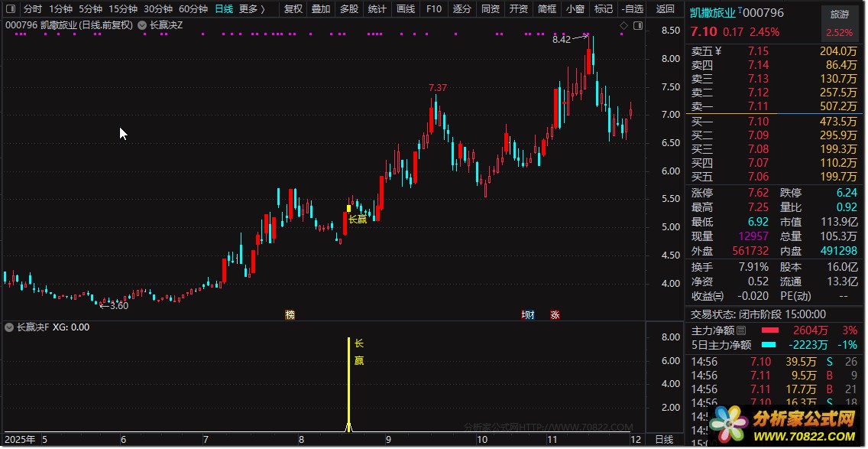The height and width of the screenshot is (449, 868).
Task: Click the left sidebar panel toggle icon
Action: click(10, 9)
